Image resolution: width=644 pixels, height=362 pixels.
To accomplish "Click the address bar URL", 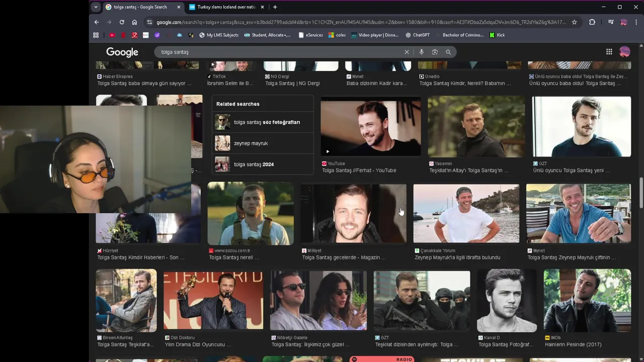I will click(x=361, y=22).
